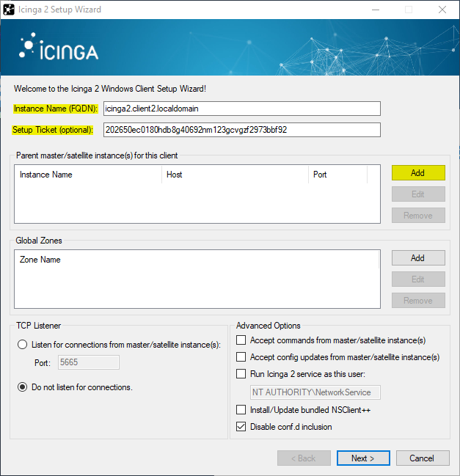Click the Setup Ticket (optional) label
The image size is (460, 476).
click(x=53, y=130)
